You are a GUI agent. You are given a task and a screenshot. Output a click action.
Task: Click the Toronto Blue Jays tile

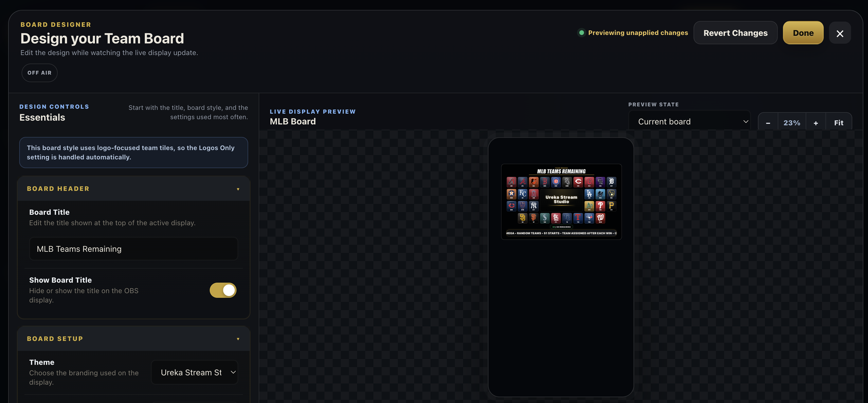tap(589, 218)
